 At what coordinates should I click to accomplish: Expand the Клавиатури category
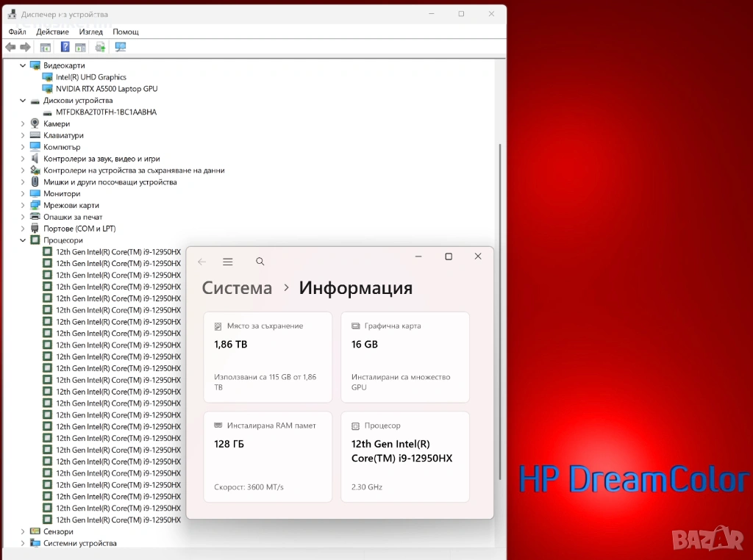tap(23, 135)
